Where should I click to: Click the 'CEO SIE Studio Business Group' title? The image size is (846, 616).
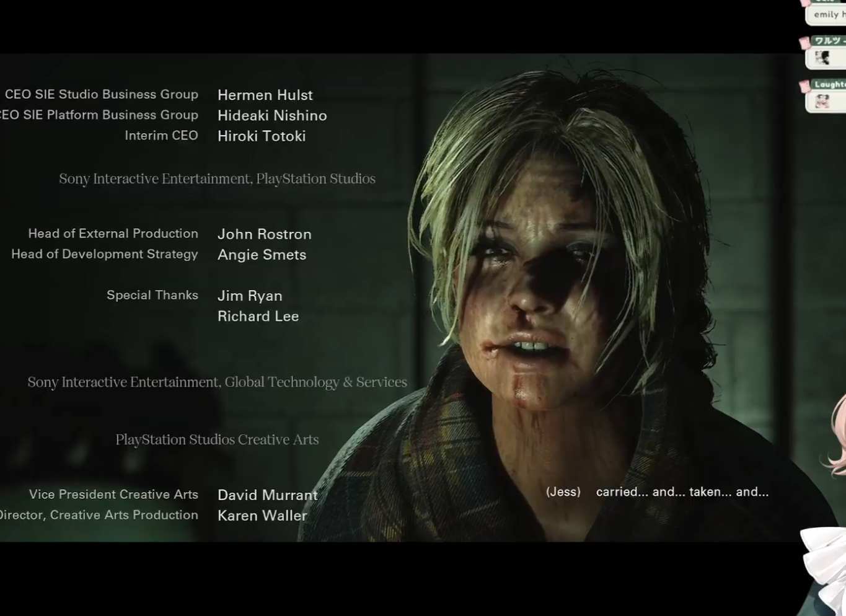pos(102,94)
